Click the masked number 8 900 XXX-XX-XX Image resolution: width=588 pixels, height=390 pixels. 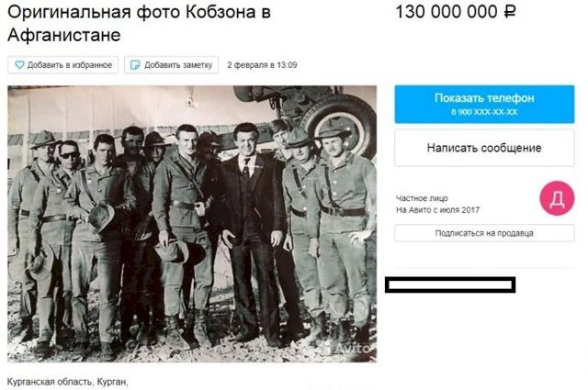coord(484,112)
